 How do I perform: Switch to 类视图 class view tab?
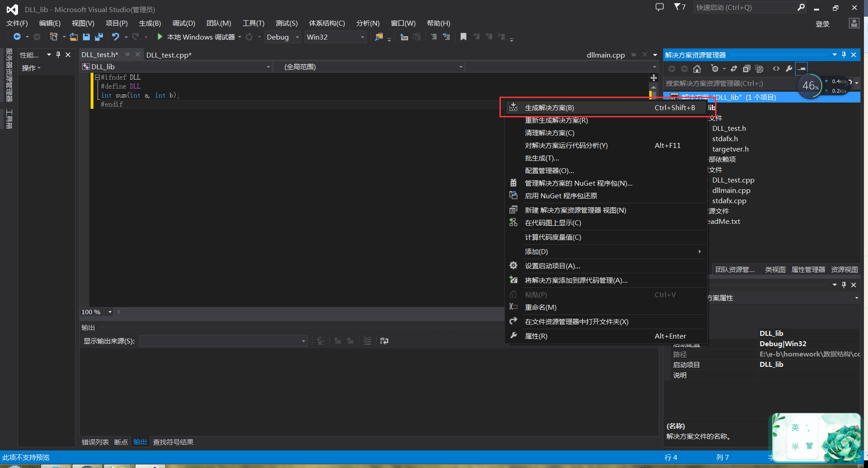(775, 269)
